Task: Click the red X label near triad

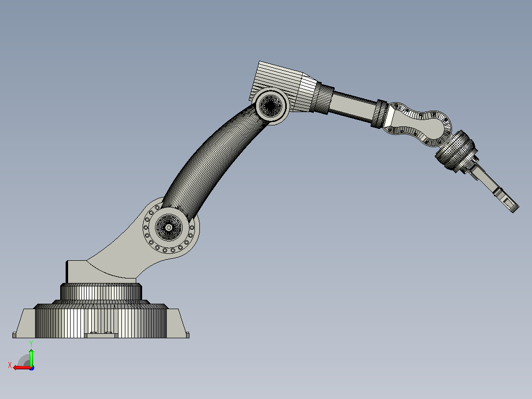Action: tap(10, 365)
